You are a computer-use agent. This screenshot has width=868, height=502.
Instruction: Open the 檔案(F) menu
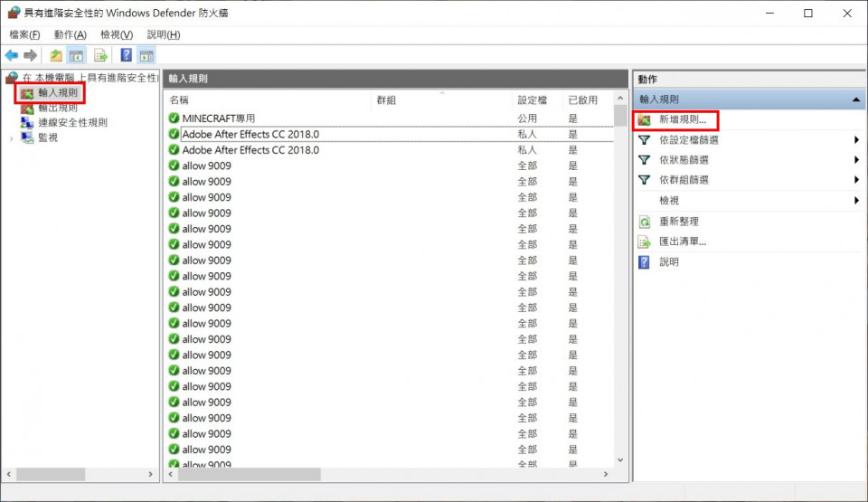point(24,34)
